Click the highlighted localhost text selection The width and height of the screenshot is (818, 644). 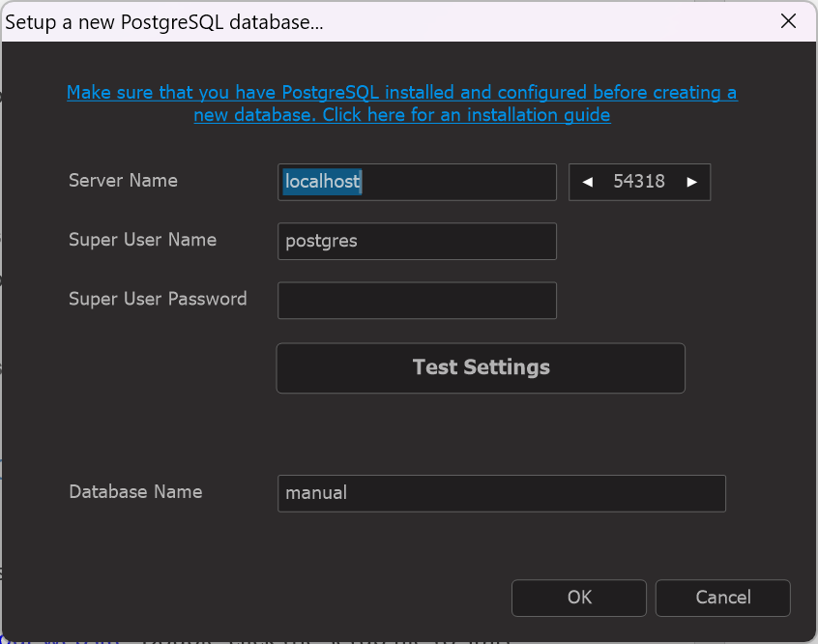[322, 182]
